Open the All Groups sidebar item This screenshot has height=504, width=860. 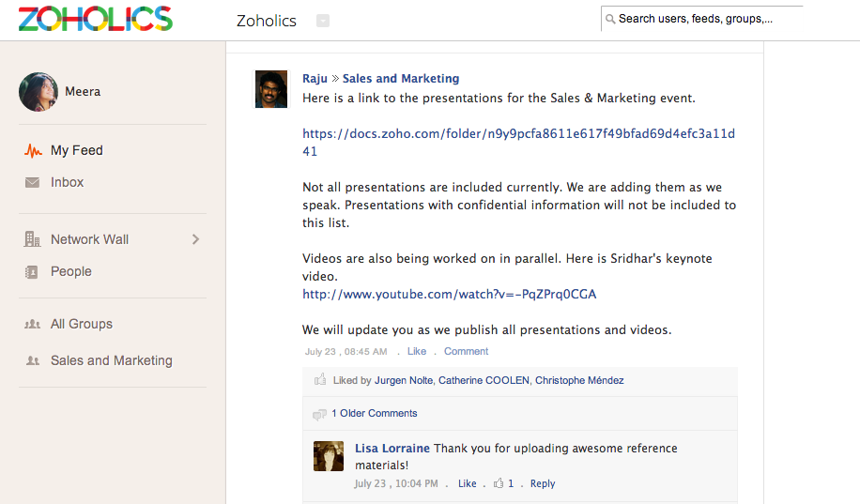tap(81, 324)
